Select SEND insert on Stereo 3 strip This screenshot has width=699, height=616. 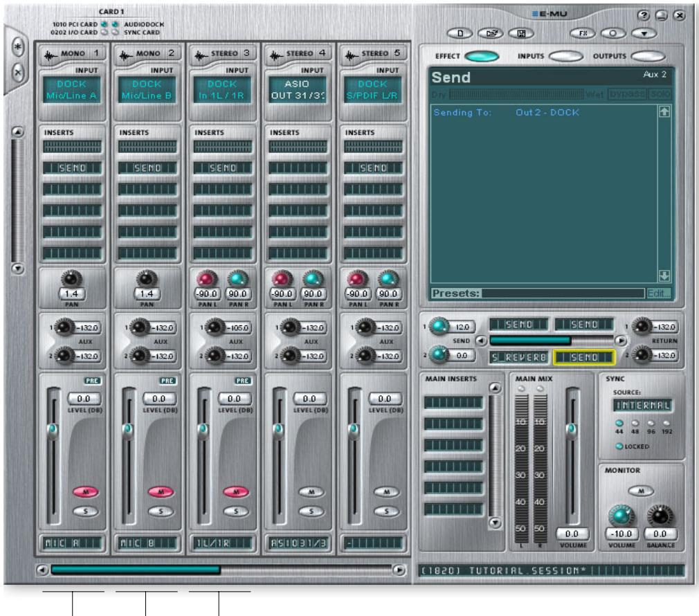click(223, 168)
